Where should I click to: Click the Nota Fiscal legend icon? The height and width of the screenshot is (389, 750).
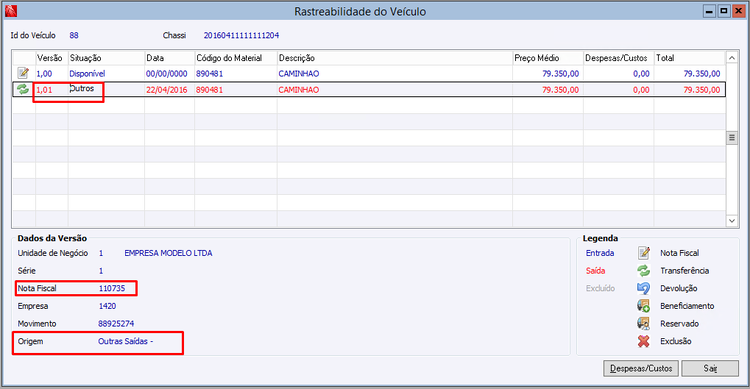tap(644, 253)
